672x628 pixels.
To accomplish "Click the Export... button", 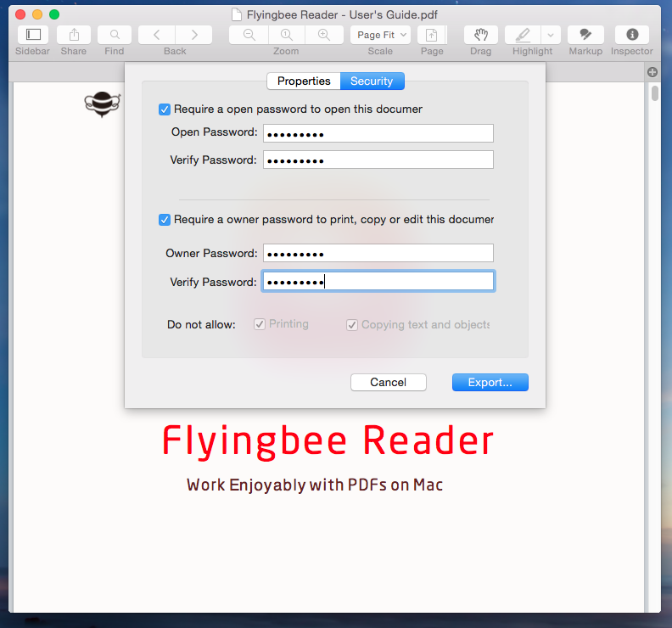I will tap(490, 383).
